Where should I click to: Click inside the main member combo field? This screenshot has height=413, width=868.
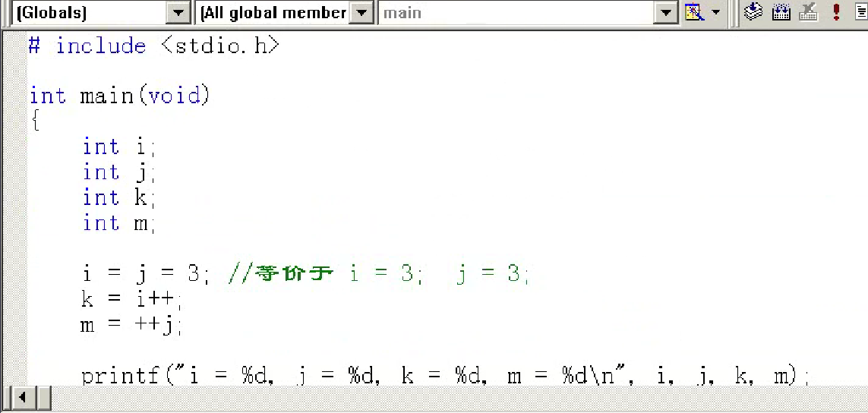517,13
